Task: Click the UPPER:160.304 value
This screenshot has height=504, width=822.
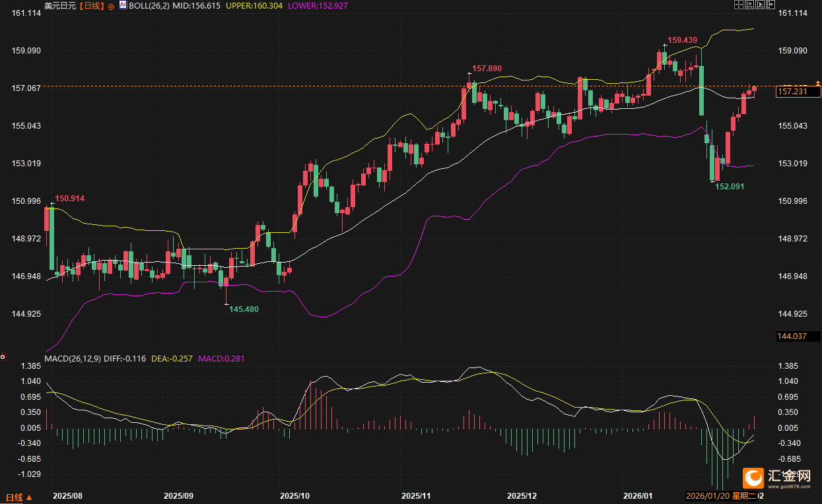Action: 254,5
